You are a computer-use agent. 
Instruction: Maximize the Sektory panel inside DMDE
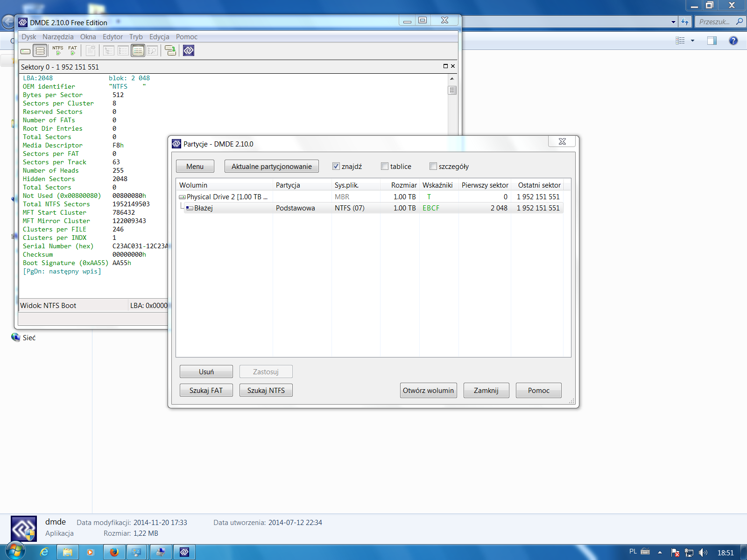coord(445,66)
